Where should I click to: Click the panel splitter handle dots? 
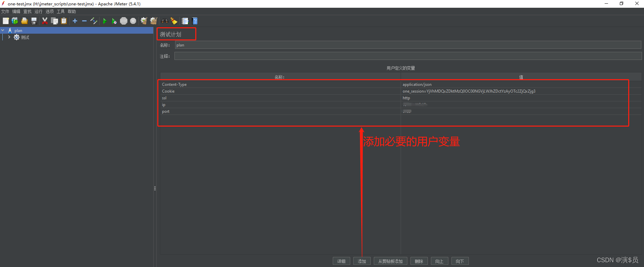coord(155,189)
